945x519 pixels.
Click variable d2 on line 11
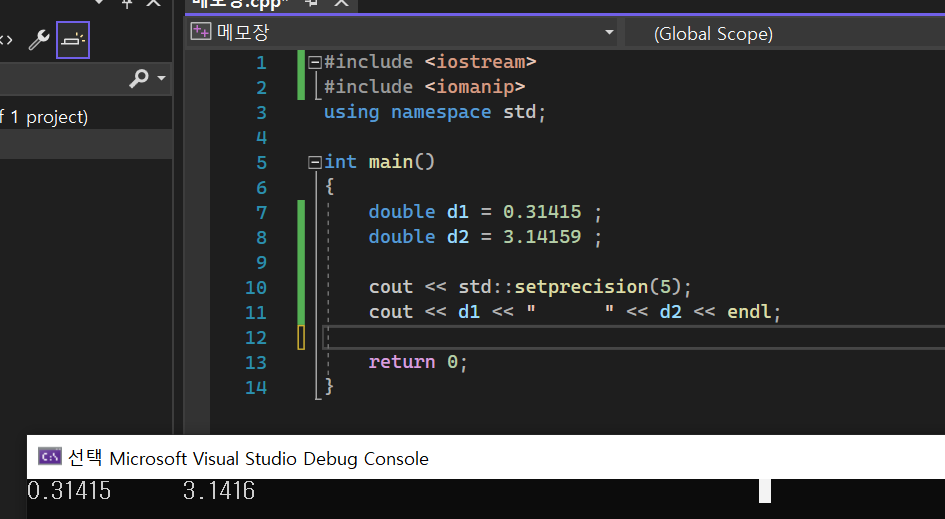click(670, 312)
